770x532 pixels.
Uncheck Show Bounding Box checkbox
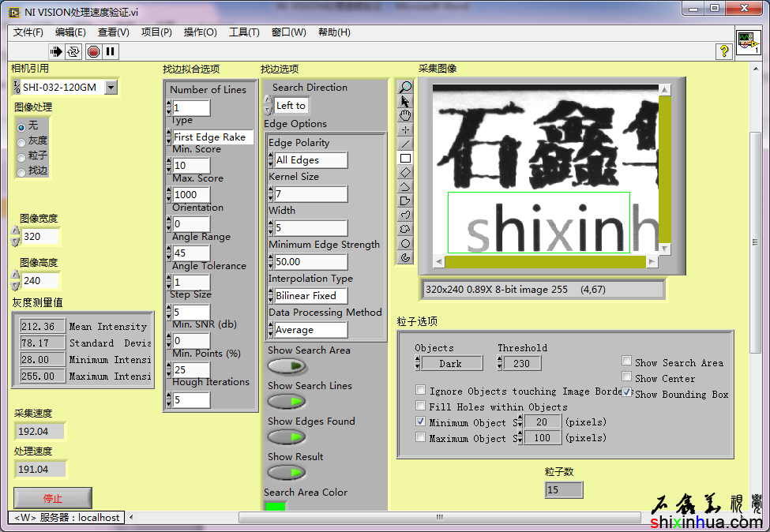pyautogui.click(x=627, y=392)
